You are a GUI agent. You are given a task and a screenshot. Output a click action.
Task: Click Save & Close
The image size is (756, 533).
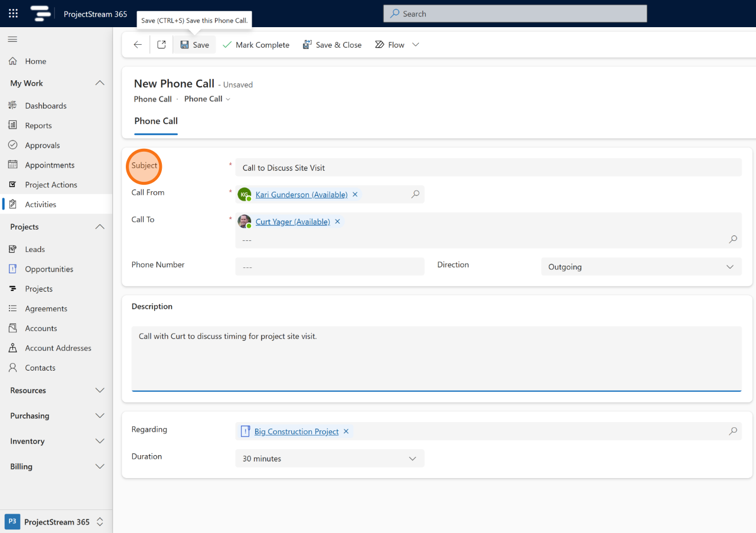332,45
